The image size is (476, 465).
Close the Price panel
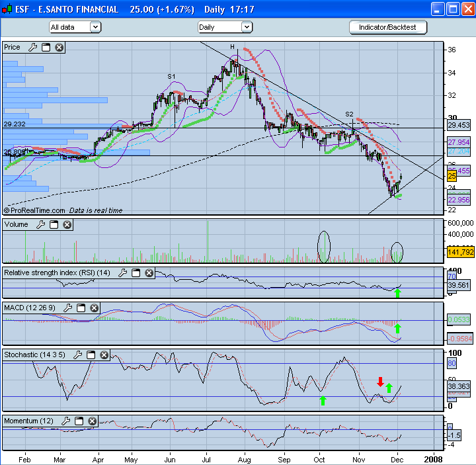[x=59, y=48]
